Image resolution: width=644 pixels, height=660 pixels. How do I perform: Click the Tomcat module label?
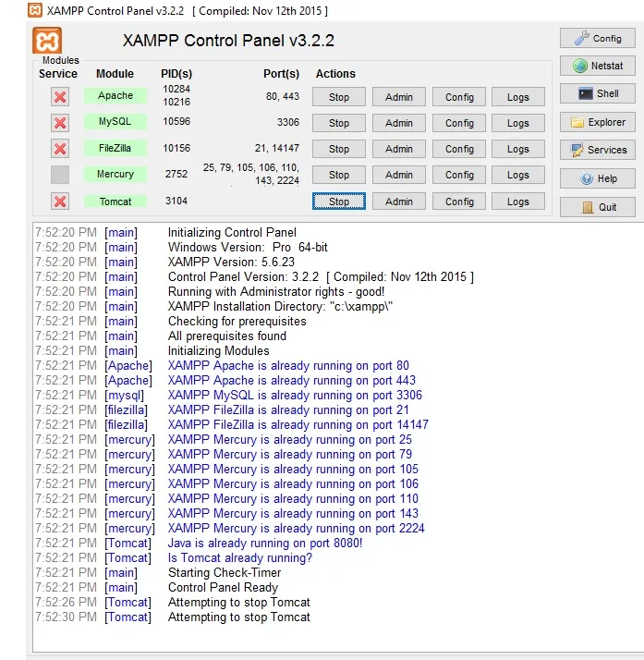[115, 202]
